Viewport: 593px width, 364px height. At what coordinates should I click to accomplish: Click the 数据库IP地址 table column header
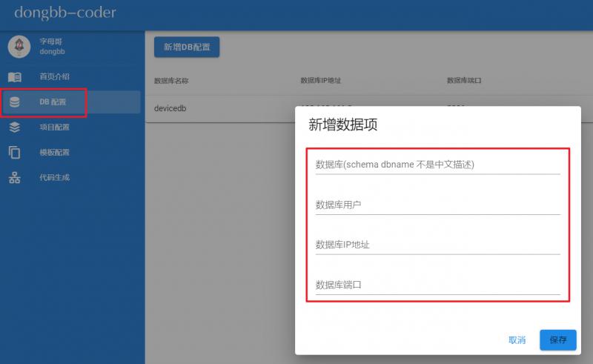click(321, 80)
